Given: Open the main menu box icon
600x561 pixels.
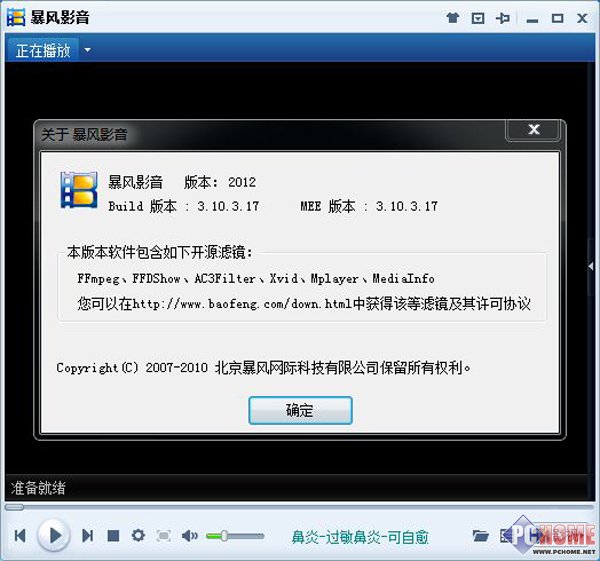Looking at the screenshot, I should click(x=478, y=18).
